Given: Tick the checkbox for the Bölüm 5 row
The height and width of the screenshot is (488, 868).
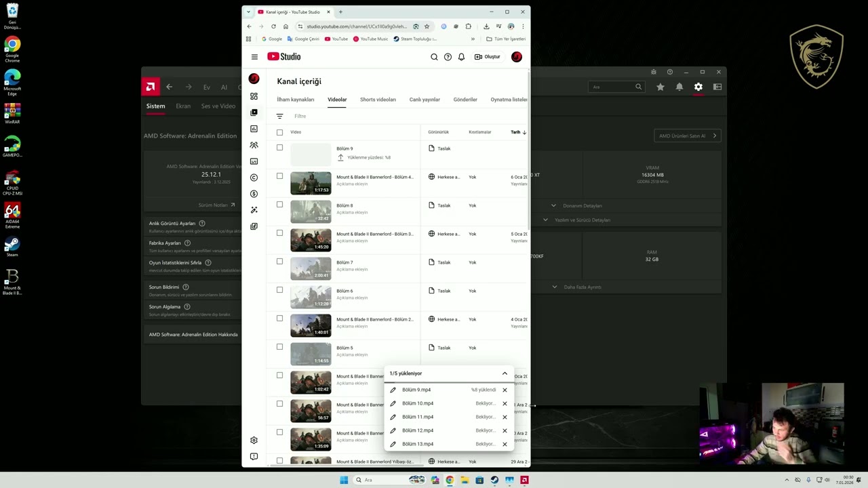Looking at the screenshot, I should 279,347.
